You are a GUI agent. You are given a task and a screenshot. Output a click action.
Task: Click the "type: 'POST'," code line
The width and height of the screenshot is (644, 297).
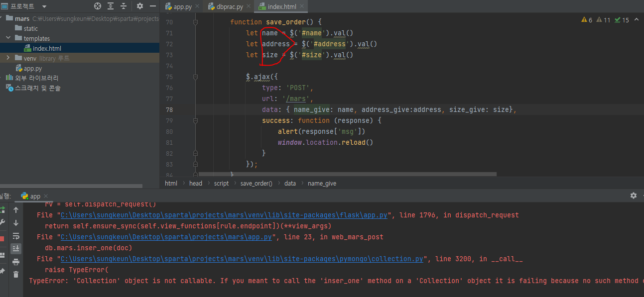(288, 88)
